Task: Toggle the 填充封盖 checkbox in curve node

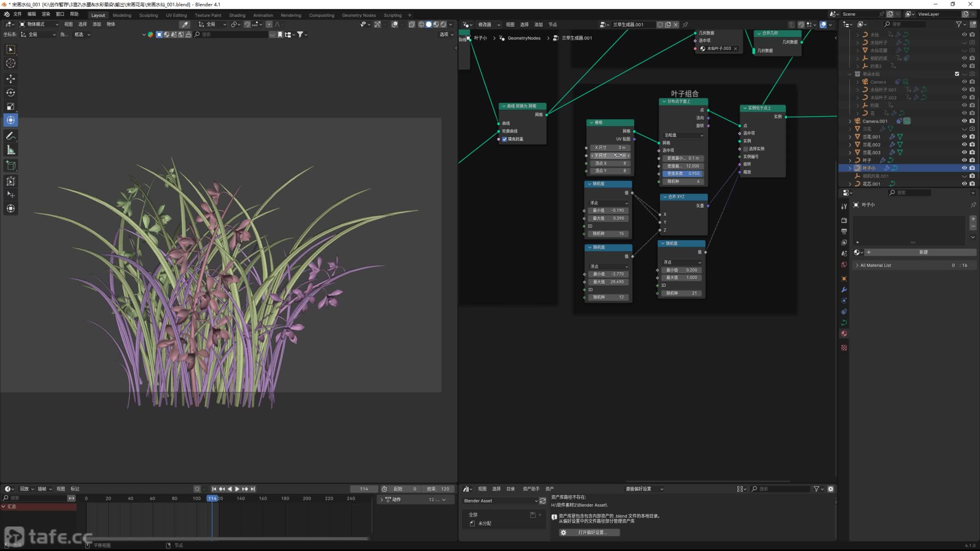Action: (505, 139)
